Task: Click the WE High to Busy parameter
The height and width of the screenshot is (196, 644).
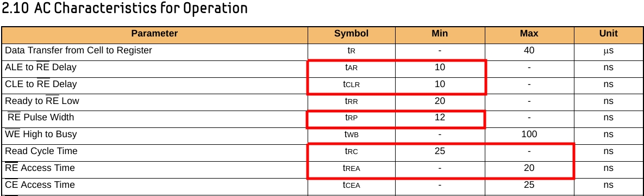Action: [x=41, y=134]
